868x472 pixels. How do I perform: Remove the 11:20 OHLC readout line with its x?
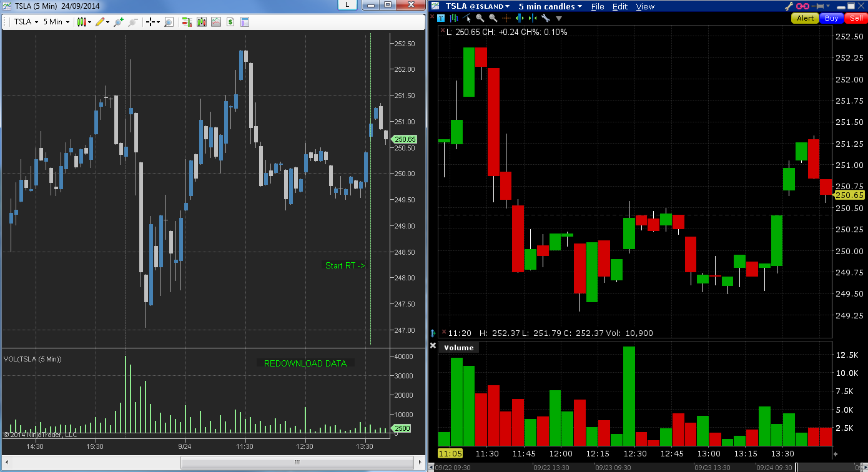point(443,333)
